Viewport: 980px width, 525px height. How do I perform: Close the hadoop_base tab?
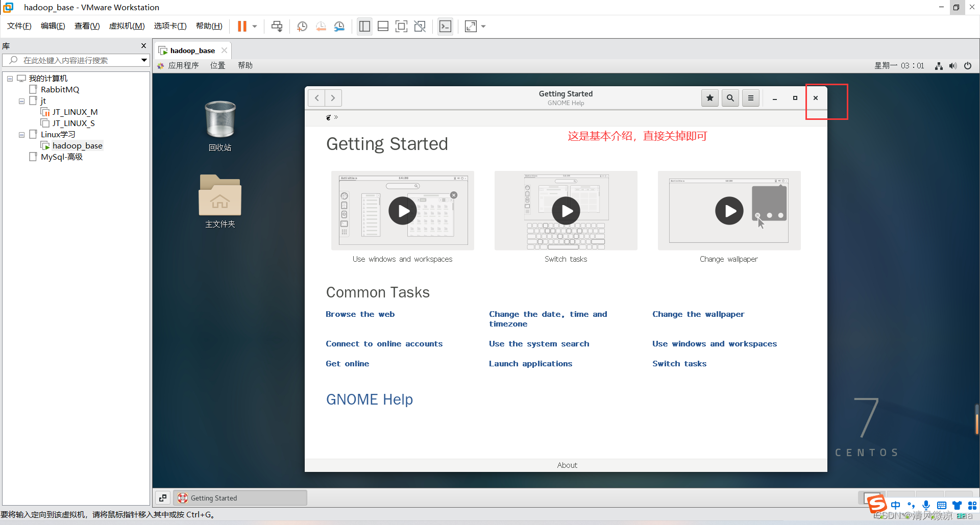point(224,50)
